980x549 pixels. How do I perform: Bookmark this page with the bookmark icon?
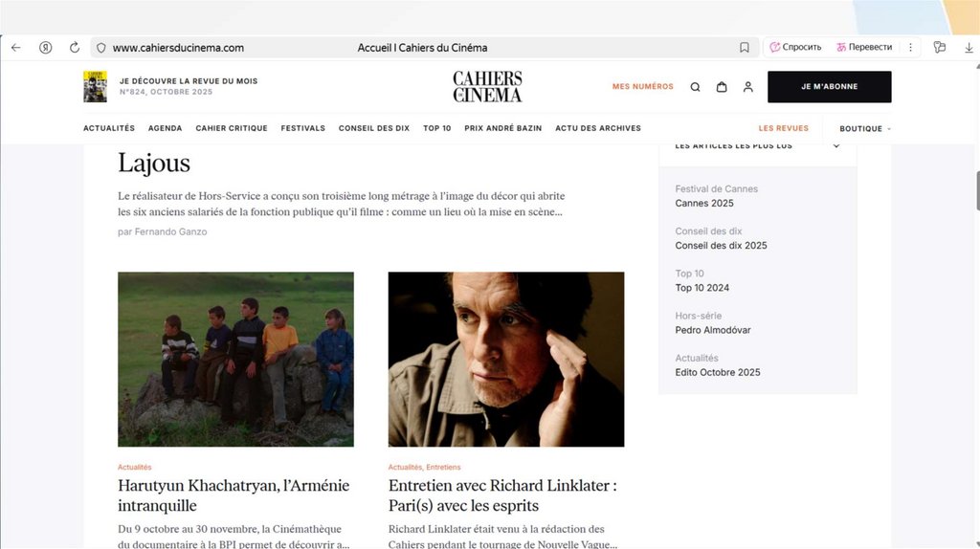click(x=745, y=48)
